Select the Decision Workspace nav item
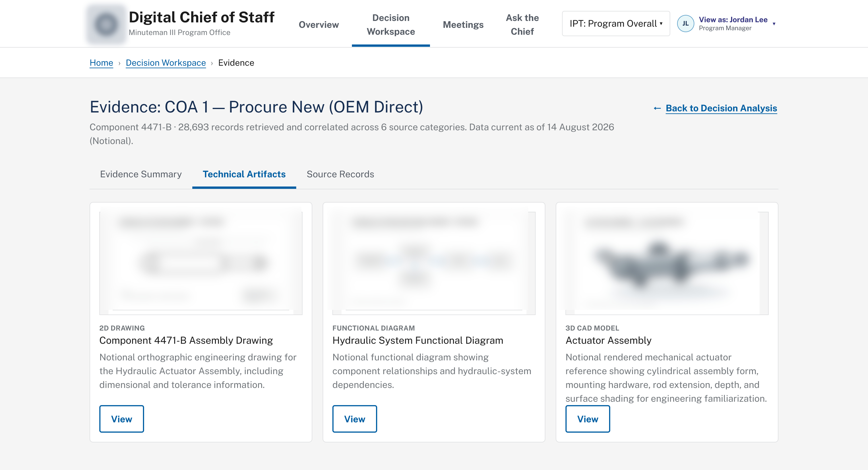Image resolution: width=868 pixels, height=470 pixels. click(x=391, y=25)
